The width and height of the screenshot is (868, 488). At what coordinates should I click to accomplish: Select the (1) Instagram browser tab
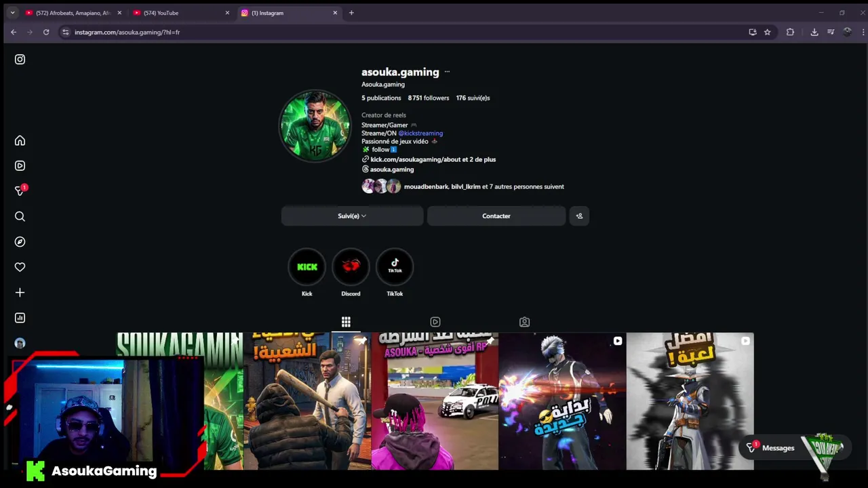coord(290,13)
